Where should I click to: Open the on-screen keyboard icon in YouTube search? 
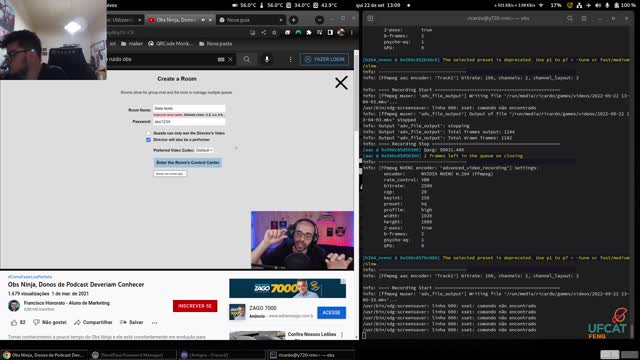pos(221,59)
